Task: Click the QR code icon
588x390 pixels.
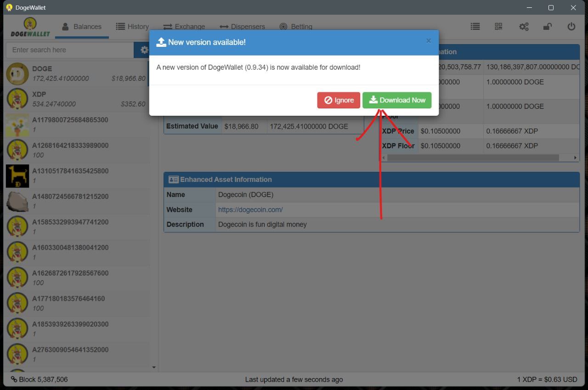Action: coord(498,27)
